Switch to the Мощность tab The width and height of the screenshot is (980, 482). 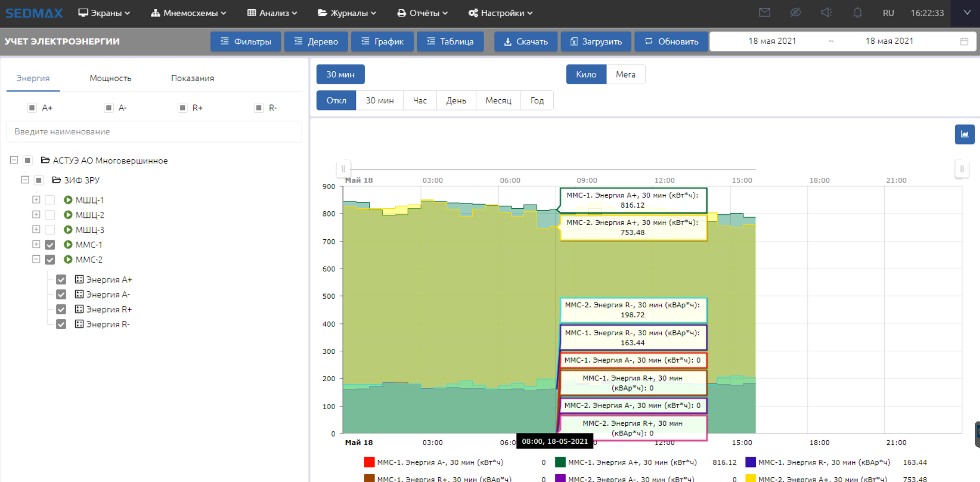coord(111,78)
